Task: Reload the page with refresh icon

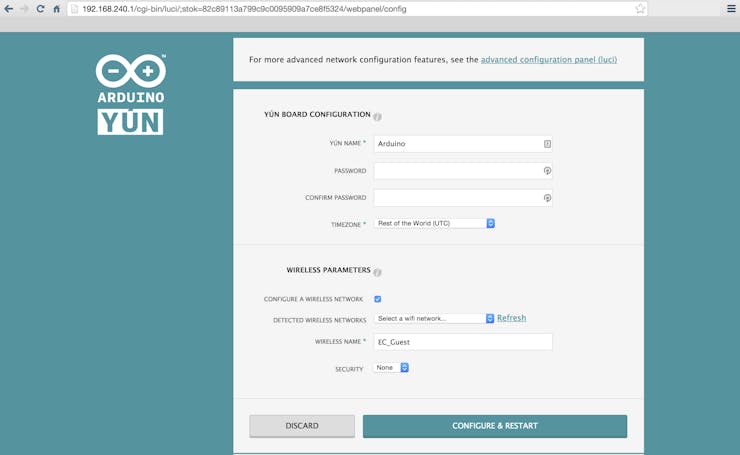Action: [x=41, y=8]
